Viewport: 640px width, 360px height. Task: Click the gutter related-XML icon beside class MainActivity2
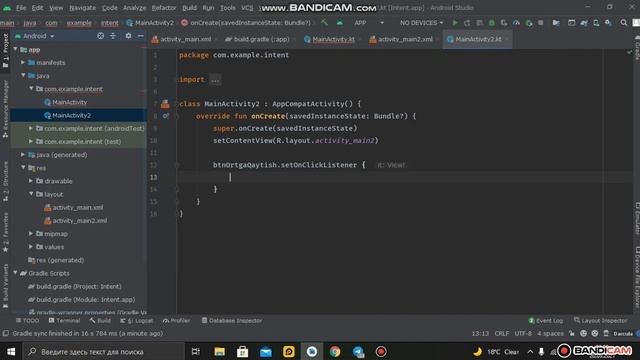(x=165, y=104)
